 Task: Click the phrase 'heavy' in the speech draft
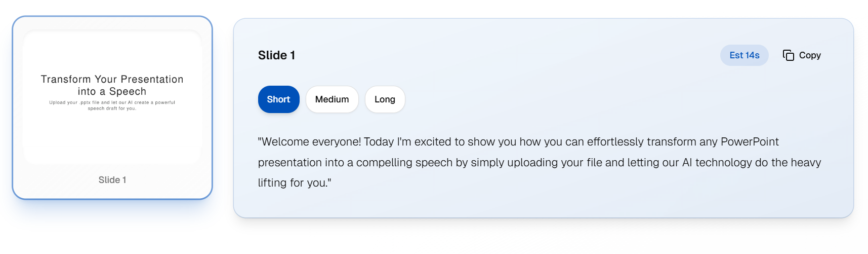[x=805, y=163]
